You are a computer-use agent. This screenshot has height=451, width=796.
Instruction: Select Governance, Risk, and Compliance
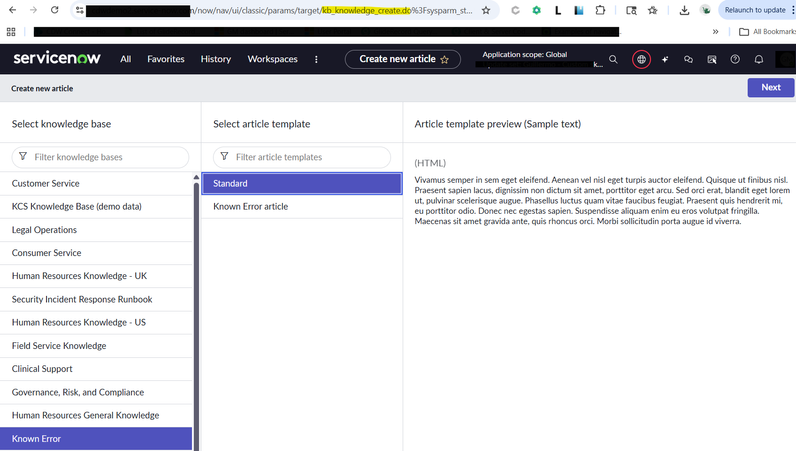pyautogui.click(x=96, y=393)
